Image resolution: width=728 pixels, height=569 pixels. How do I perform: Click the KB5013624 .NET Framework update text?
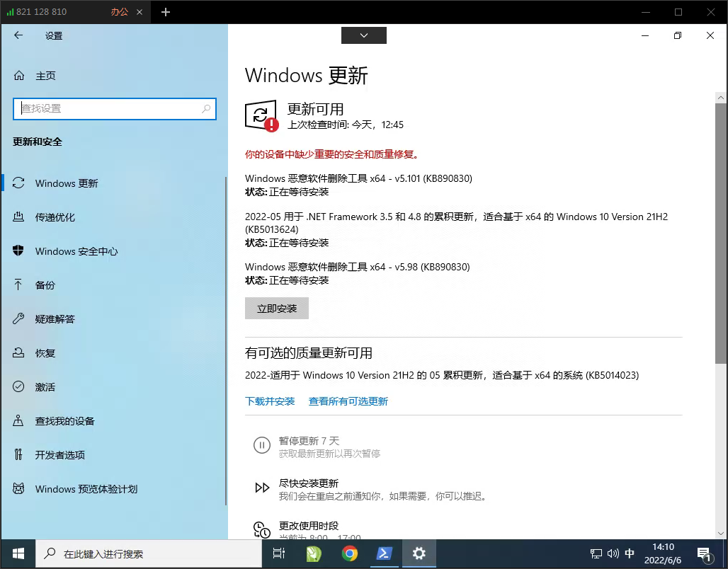click(456, 223)
